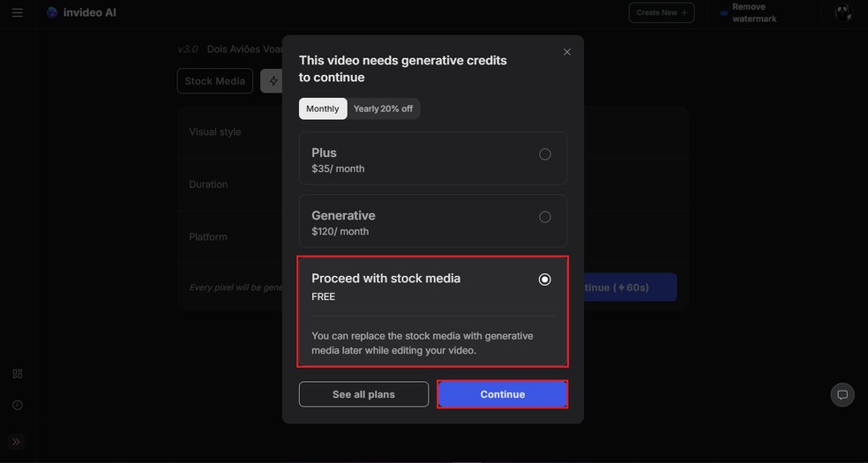Viewport: 868px width, 463px height.
Task: Click the See all plans button
Action: (x=363, y=394)
